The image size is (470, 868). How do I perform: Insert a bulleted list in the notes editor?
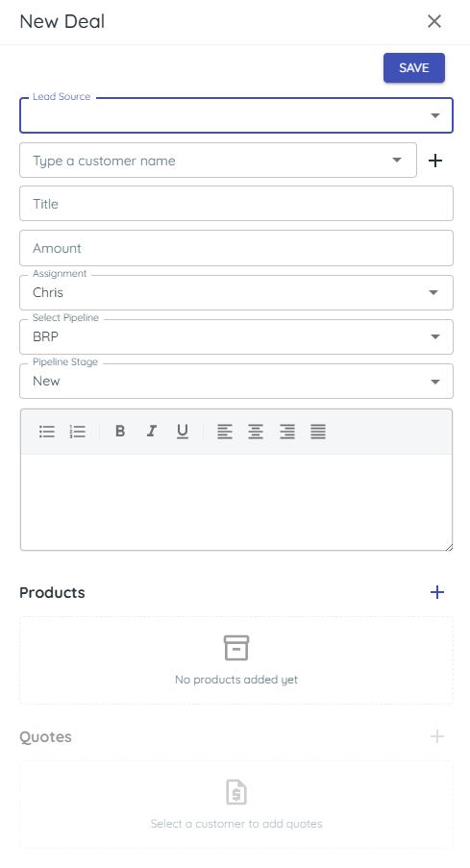[x=47, y=432]
